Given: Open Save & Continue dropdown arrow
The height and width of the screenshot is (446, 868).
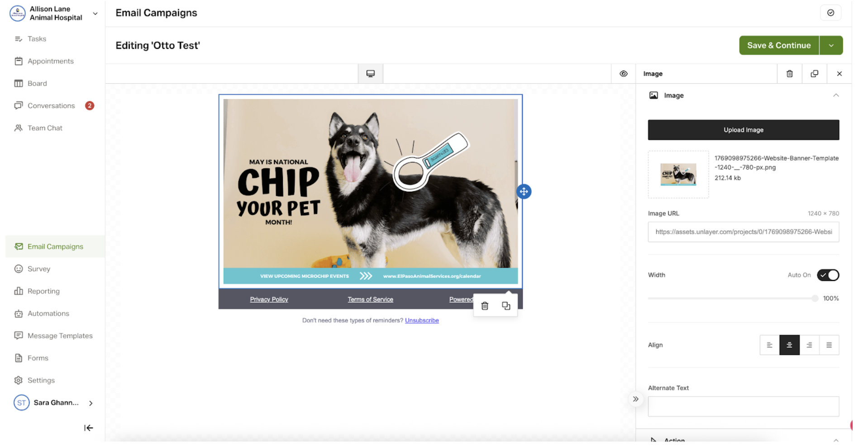Looking at the screenshot, I should coord(831,45).
